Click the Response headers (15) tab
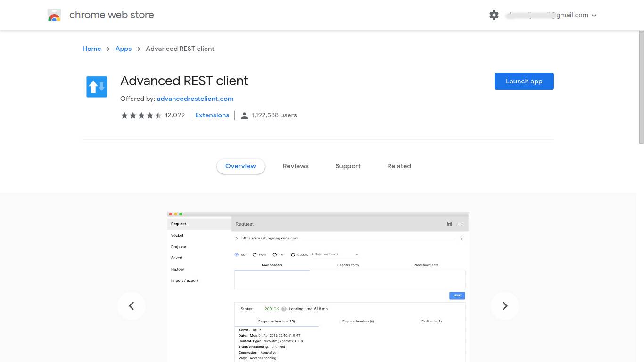This screenshot has height=362, width=644. (x=277, y=321)
